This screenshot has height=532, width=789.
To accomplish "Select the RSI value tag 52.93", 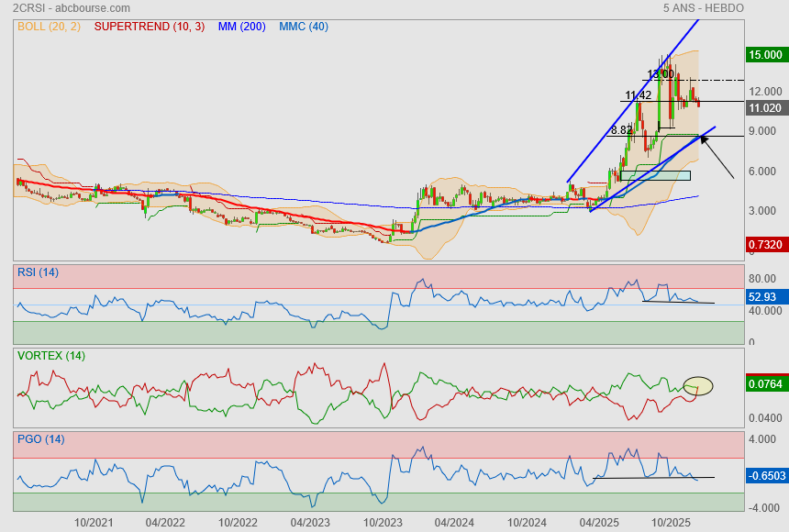I will coord(762,297).
